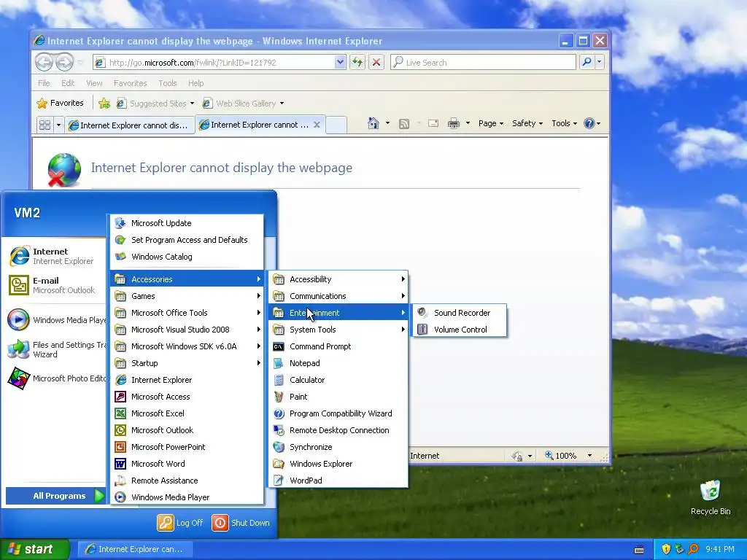The height and width of the screenshot is (560, 747).
Task: Open the IE Tools toolbar dropdown
Action: [x=564, y=123]
